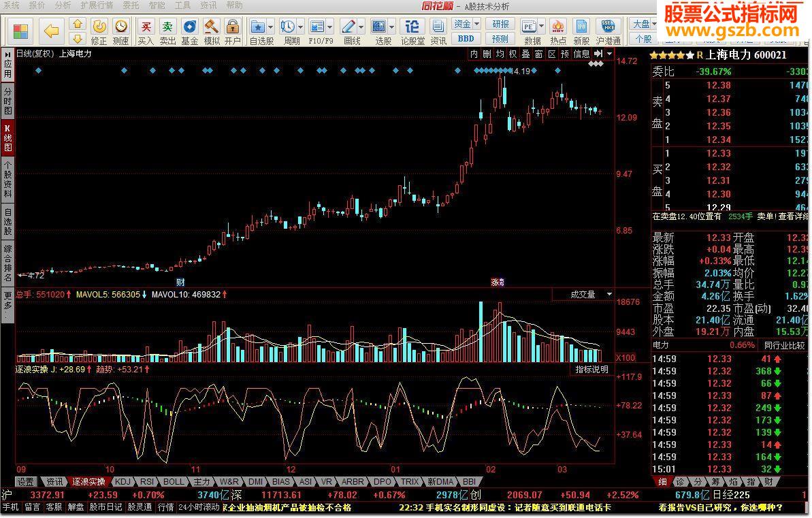Click the star rating next to 上海电力
812x518 pixels.
(x=671, y=55)
